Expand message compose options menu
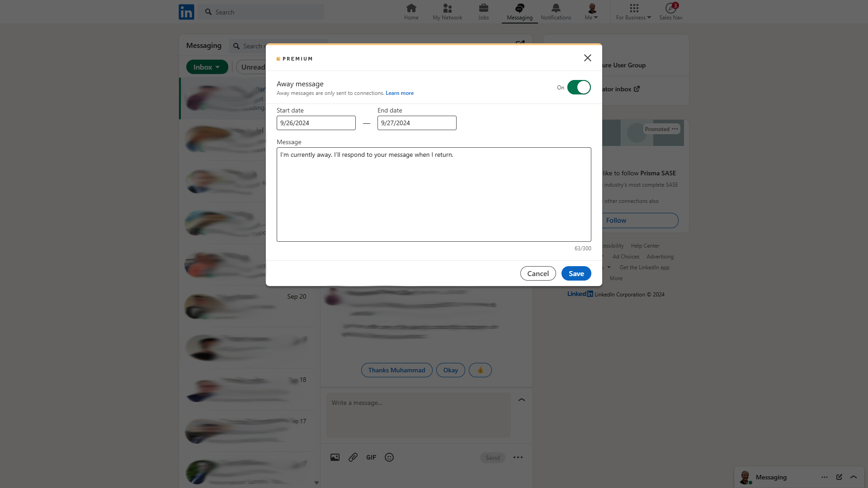868x488 pixels. pos(518,457)
